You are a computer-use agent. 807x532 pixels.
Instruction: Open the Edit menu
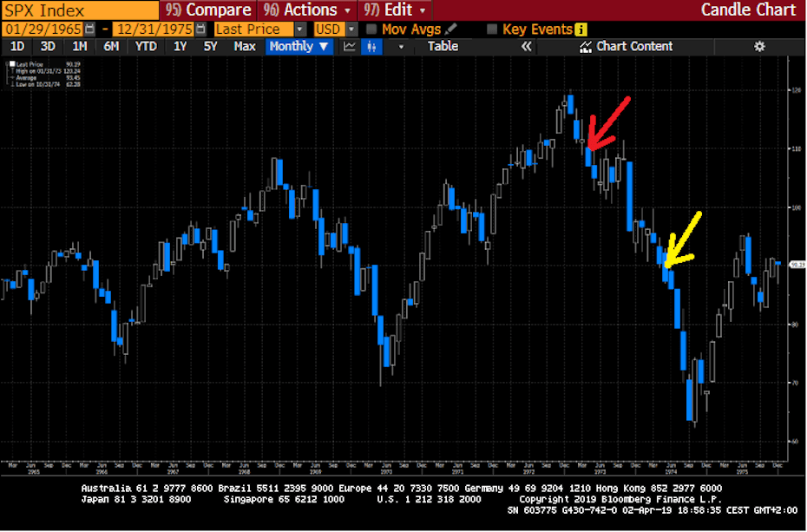point(395,10)
